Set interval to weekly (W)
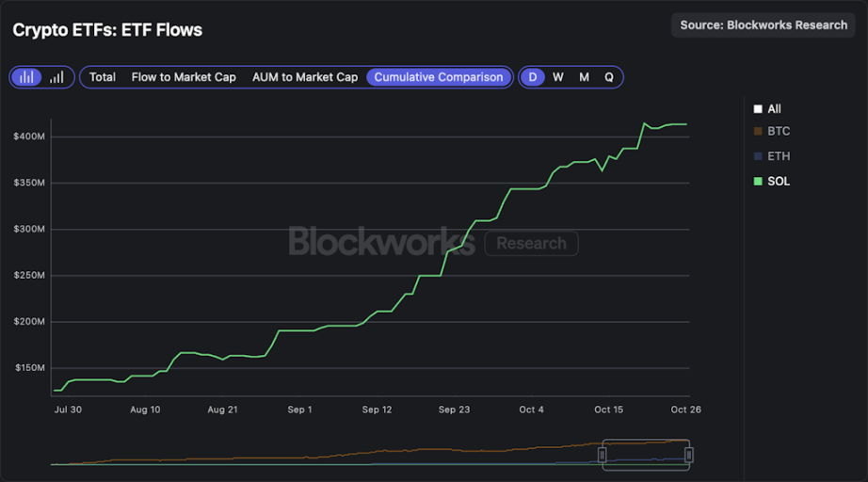Screen dimensions: 868x482 click(x=558, y=77)
